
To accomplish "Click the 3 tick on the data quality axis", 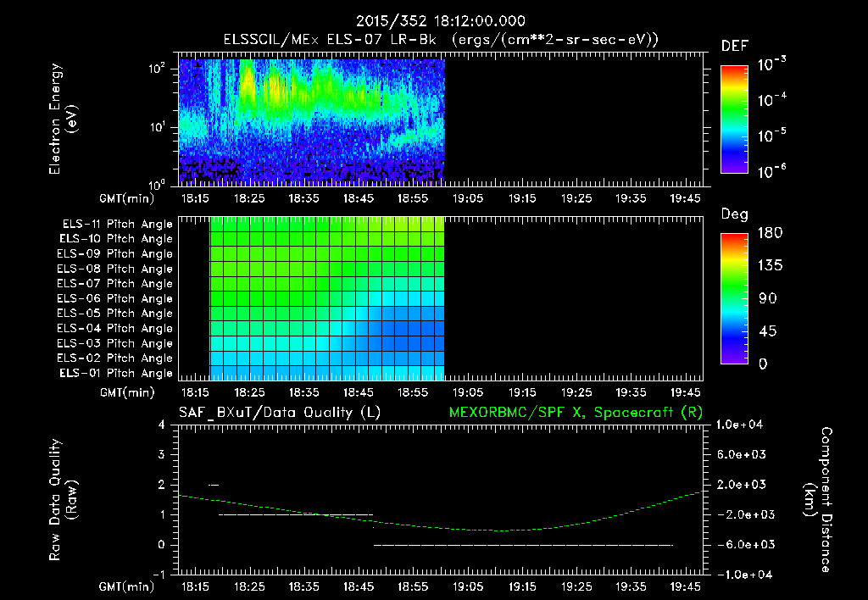I will tap(161, 454).
